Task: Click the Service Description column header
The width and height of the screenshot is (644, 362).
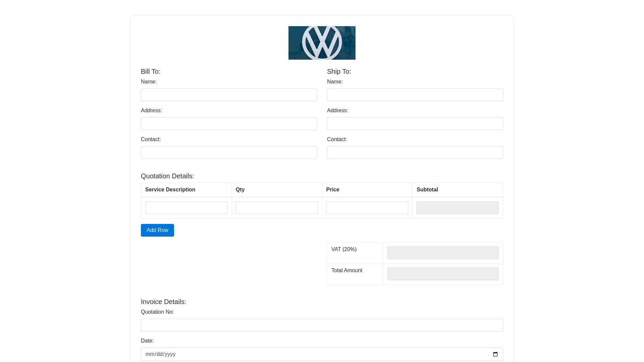Action: click(x=170, y=190)
